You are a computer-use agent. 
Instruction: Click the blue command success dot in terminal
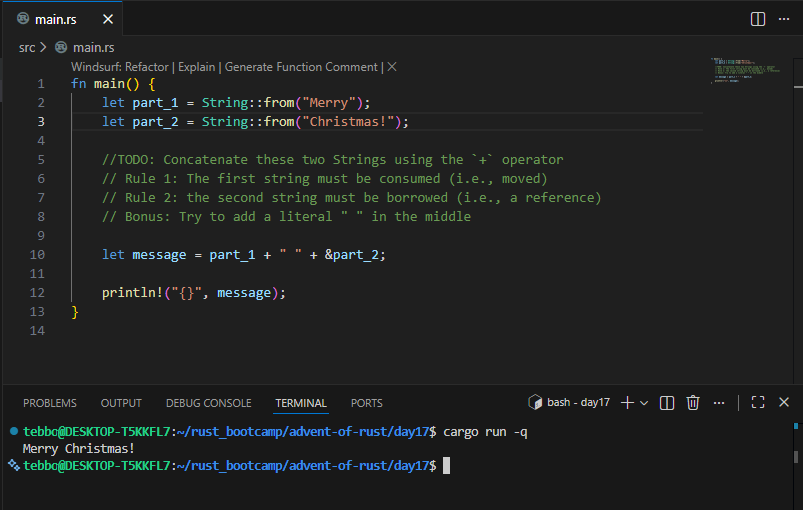(x=14, y=431)
